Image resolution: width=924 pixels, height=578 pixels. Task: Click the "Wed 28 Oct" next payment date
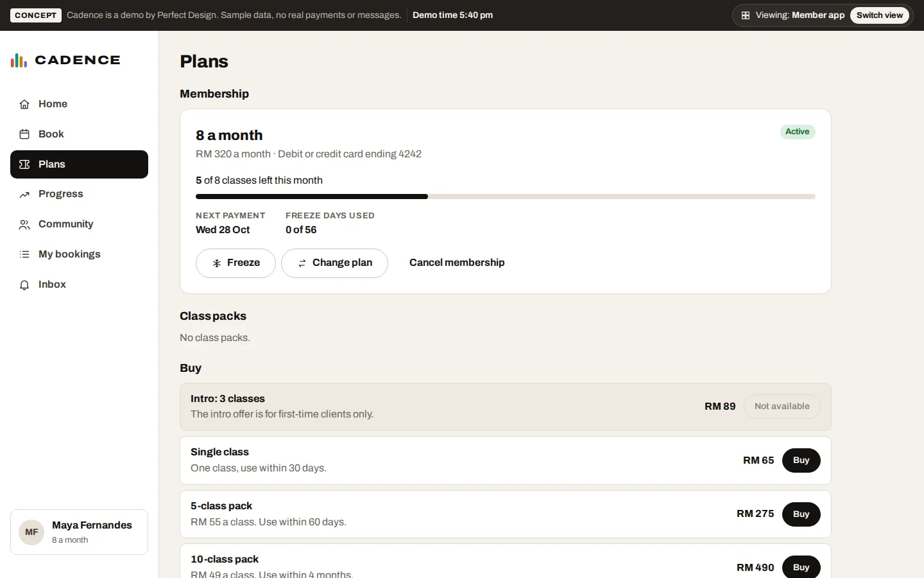click(x=223, y=230)
